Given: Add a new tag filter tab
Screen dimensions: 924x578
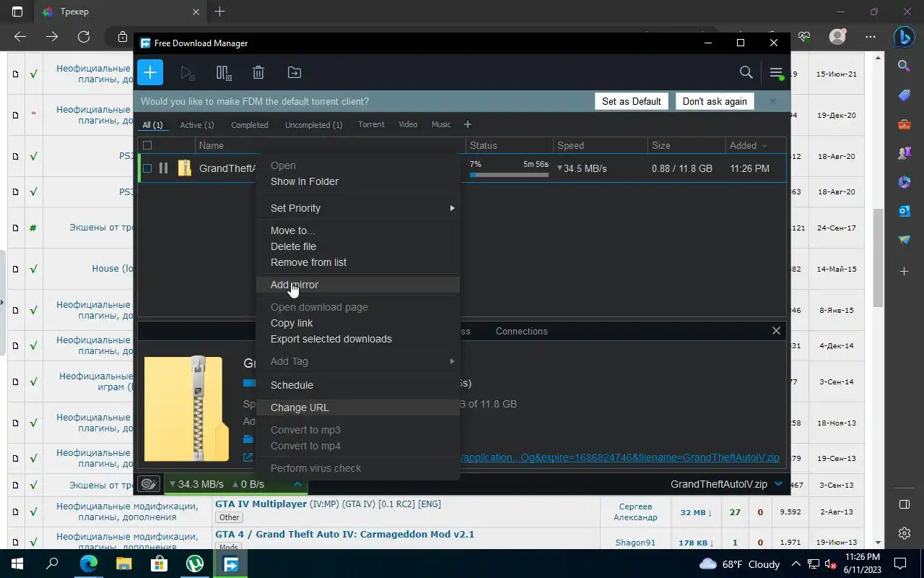Looking at the screenshot, I should [467, 124].
